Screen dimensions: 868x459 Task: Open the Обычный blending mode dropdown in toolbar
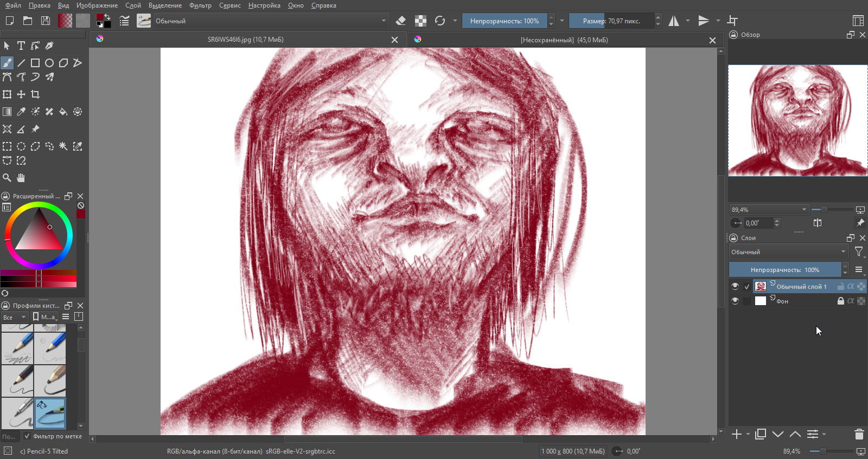coord(270,21)
